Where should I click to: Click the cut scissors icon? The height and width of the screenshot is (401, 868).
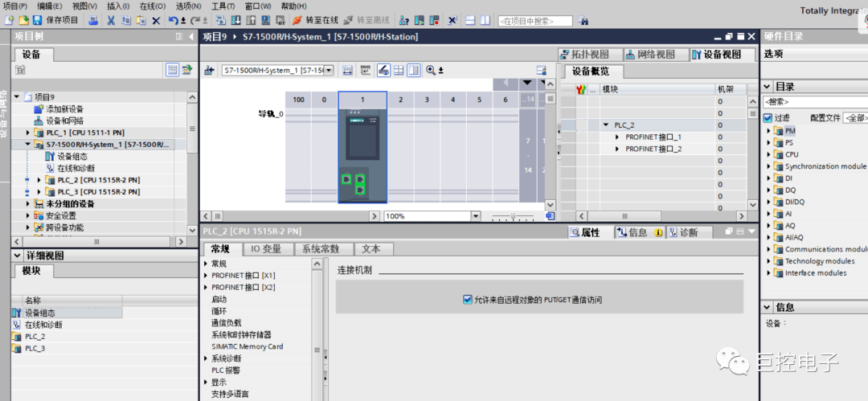click(x=112, y=20)
